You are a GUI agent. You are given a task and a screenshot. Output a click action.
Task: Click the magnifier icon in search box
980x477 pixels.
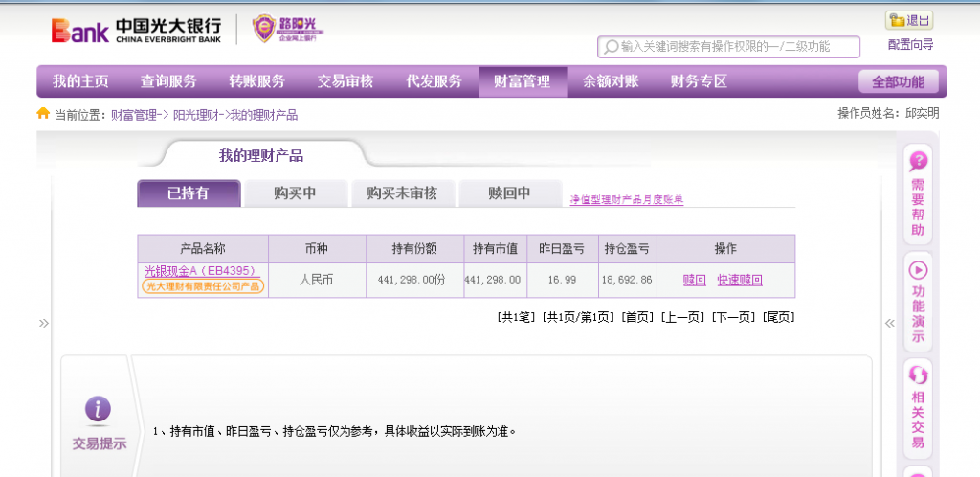point(610,47)
